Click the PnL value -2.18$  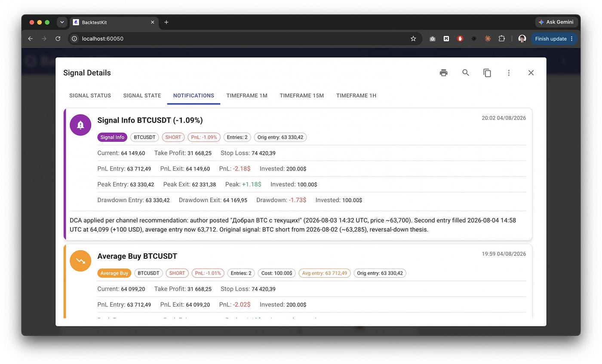(x=241, y=169)
